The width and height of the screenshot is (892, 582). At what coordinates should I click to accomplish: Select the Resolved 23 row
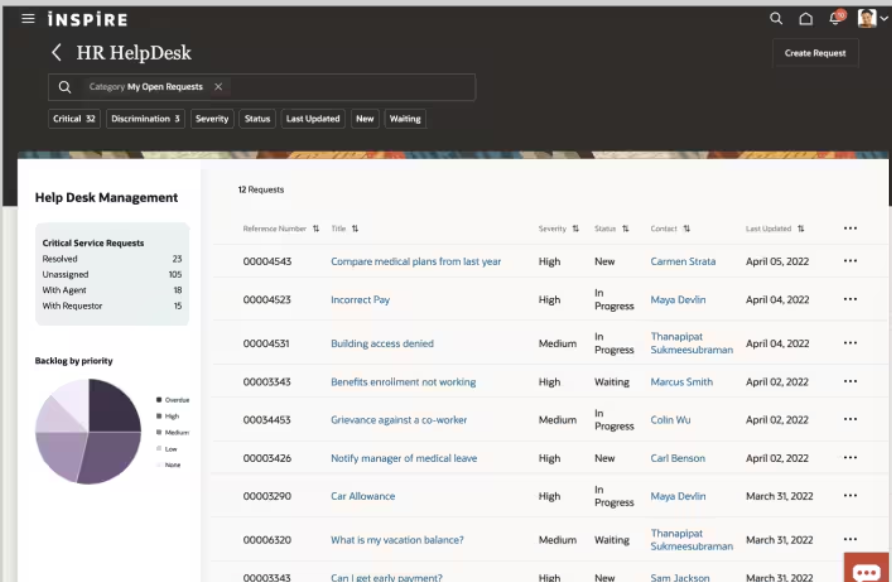[112, 259]
